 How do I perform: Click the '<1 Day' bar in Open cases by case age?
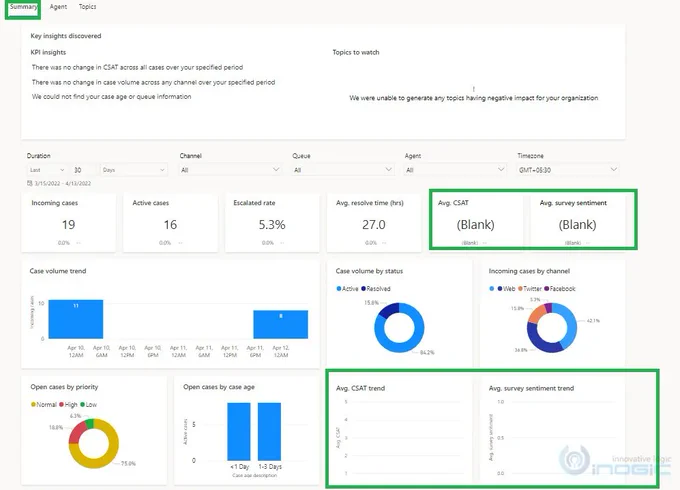coord(239,431)
